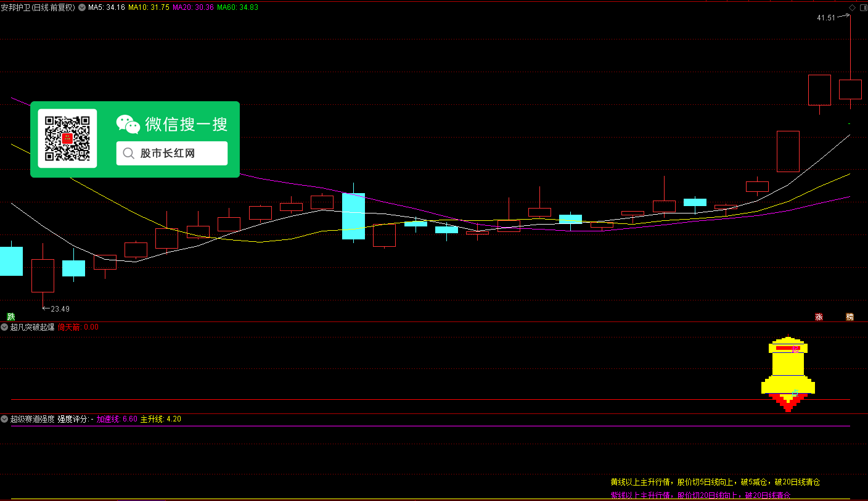Select the MA5: 34.16 indicator label
868x501 pixels.
107,7
